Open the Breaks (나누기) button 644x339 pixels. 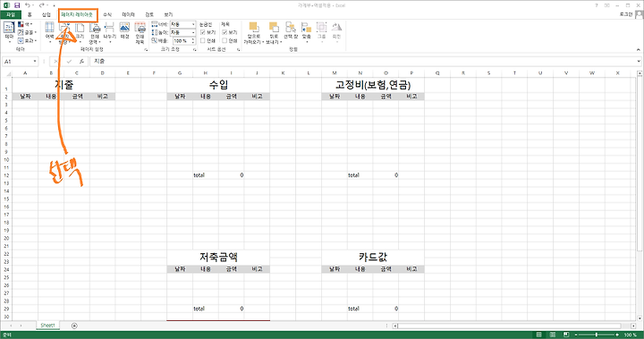tap(110, 32)
